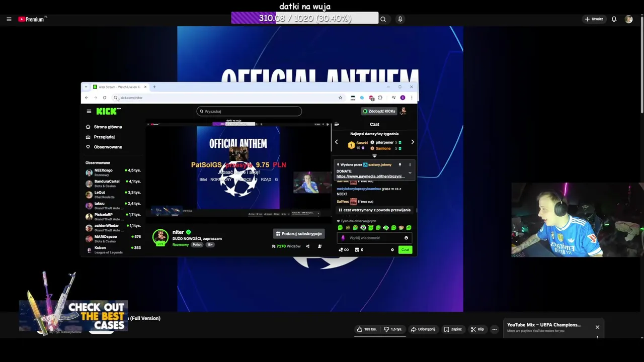Open more actions ellipsis under video
The image size is (644, 362).
(494, 329)
